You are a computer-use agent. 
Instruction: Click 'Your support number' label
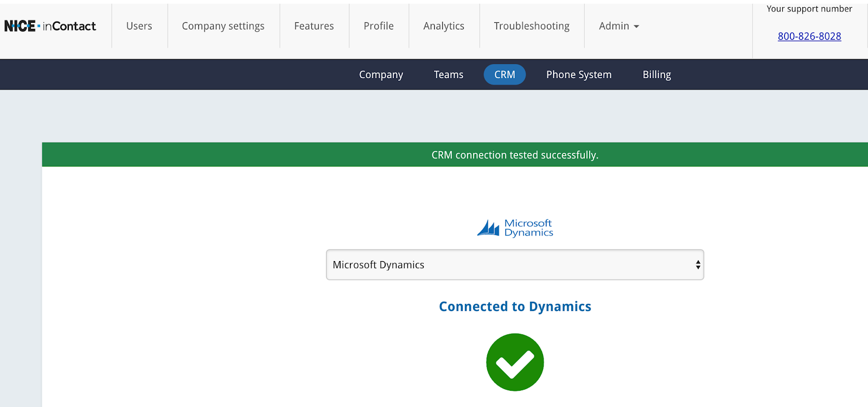click(809, 9)
